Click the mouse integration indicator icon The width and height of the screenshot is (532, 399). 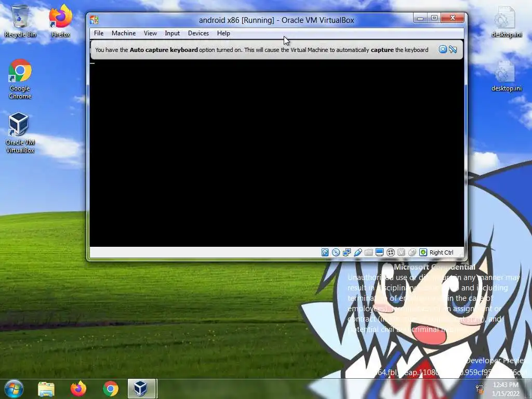412,252
